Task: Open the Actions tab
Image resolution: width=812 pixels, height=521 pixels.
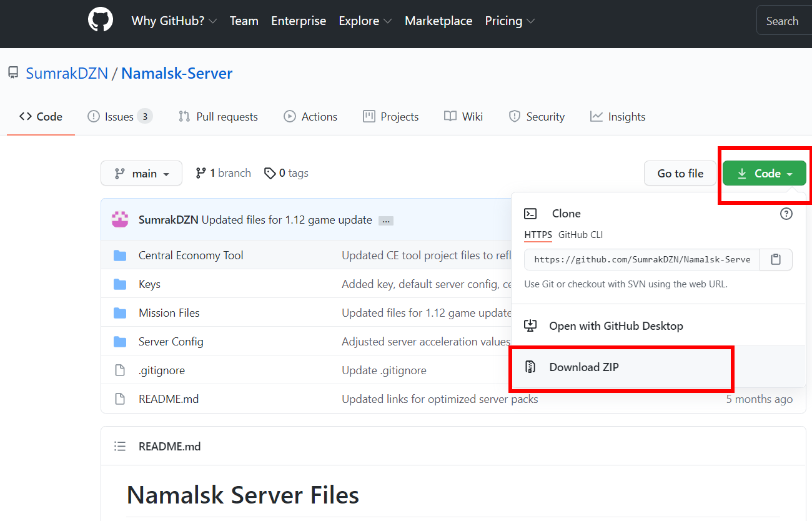Action: click(310, 116)
